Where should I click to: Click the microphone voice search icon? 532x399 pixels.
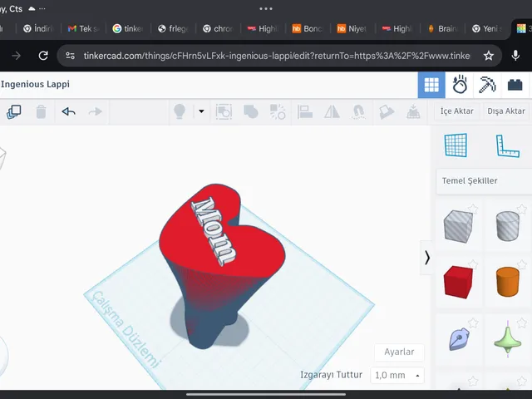(x=515, y=56)
